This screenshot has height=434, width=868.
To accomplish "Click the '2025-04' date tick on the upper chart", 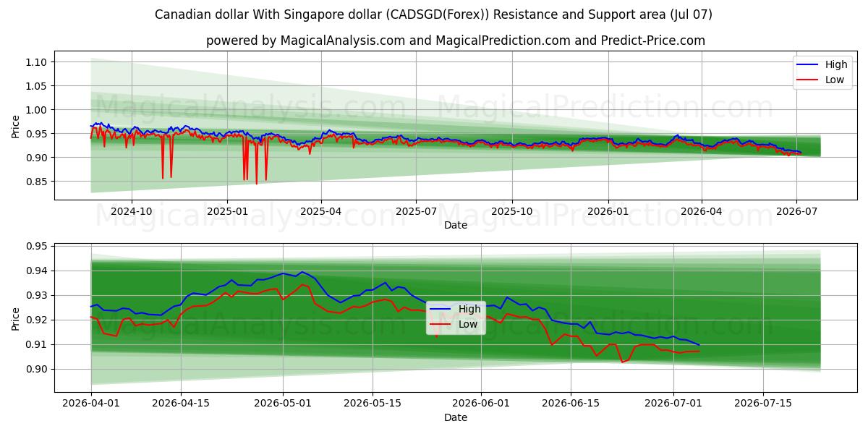I will click(321, 213).
